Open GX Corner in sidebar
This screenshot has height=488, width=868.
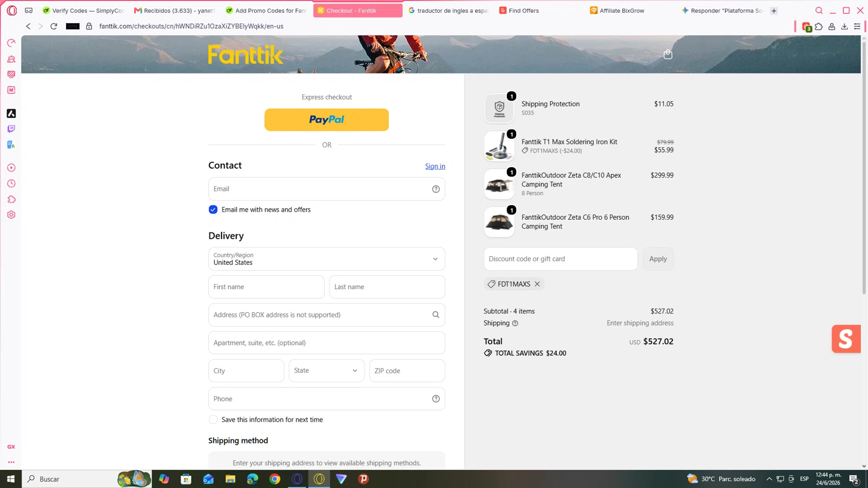[11, 447]
